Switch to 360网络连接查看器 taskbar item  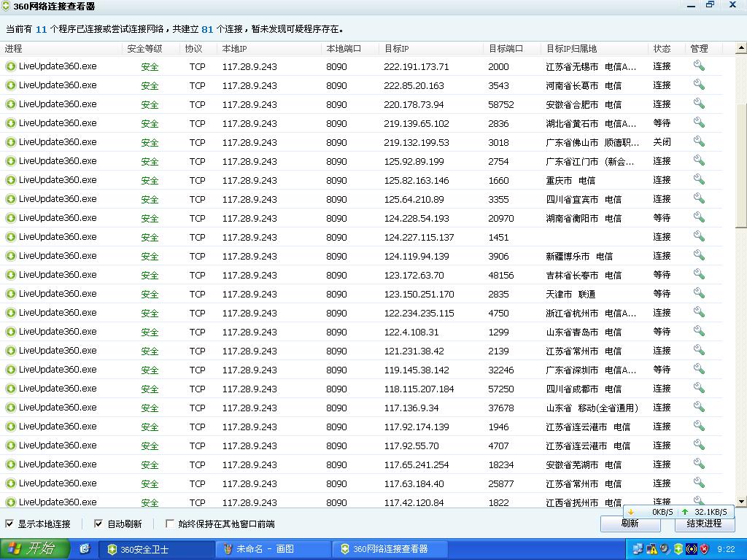(x=390, y=550)
